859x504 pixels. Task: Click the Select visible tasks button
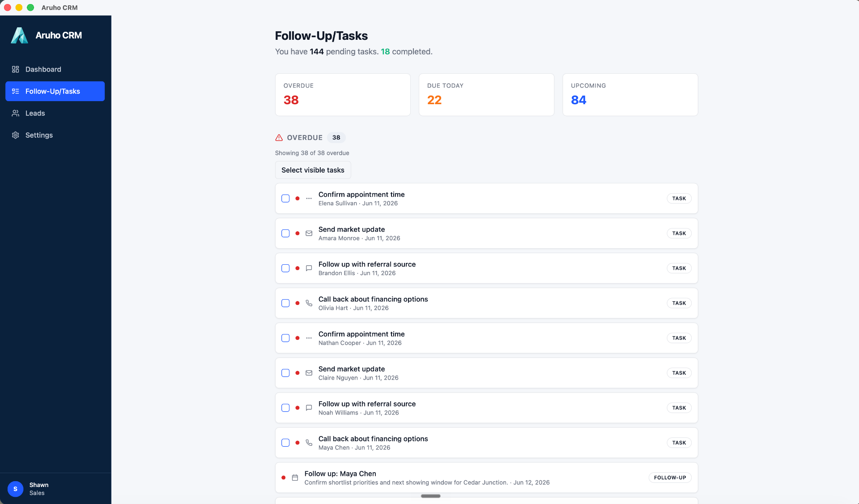point(313,170)
